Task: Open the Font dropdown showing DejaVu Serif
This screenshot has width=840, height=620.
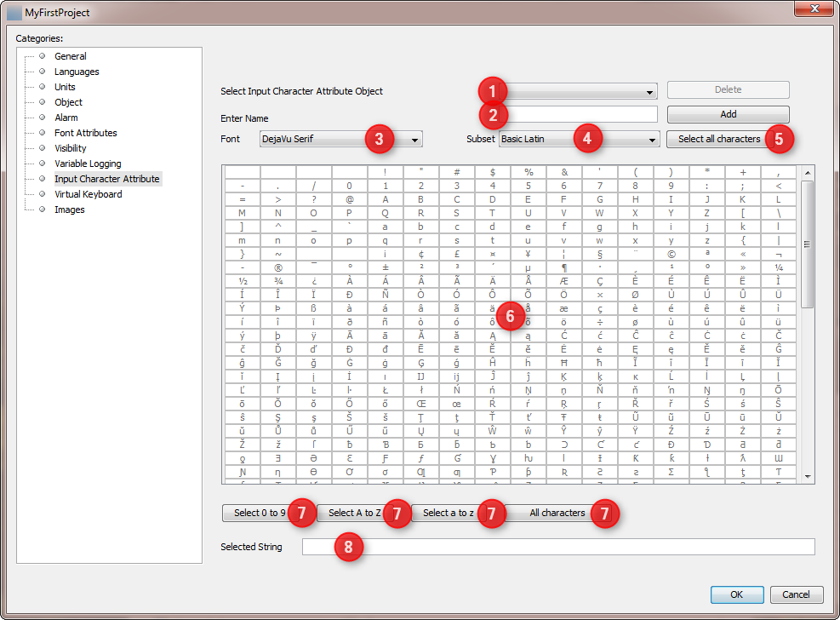Action: 340,139
